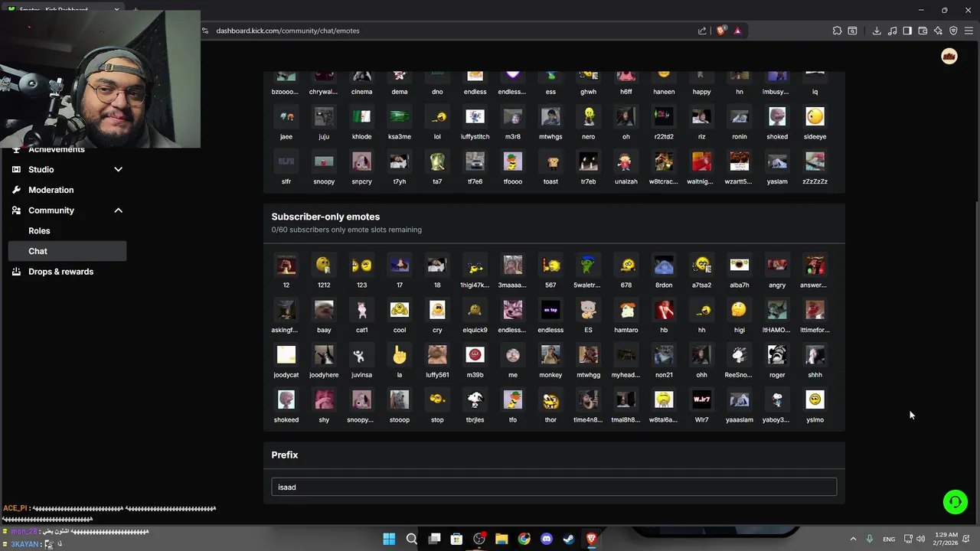Select the juvinsa emote

click(x=361, y=356)
